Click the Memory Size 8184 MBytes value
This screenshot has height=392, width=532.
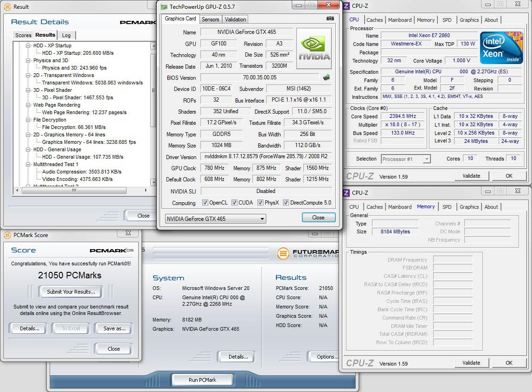pyautogui.click(x=395, y=231)
